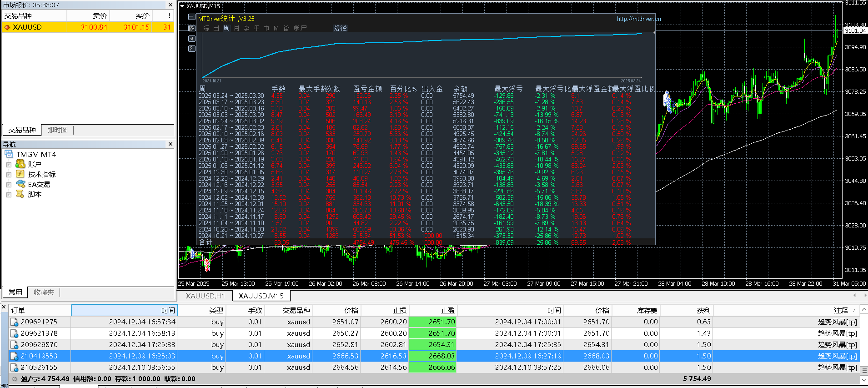
Task: Open the ? help icon beside MTDriver panel
Action: tap(192, 48)
